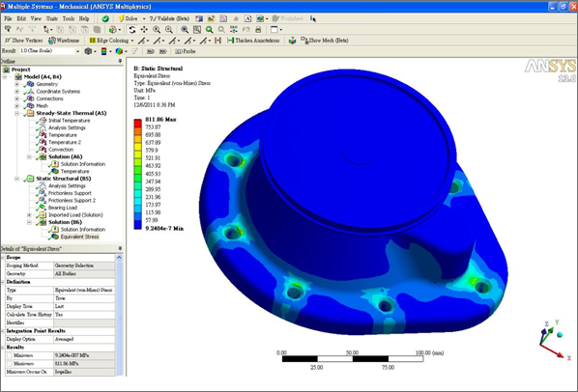The image size is (578, 392).
Task: Collapse the Static Structural (B5) node
Action: tap(16, 179)
